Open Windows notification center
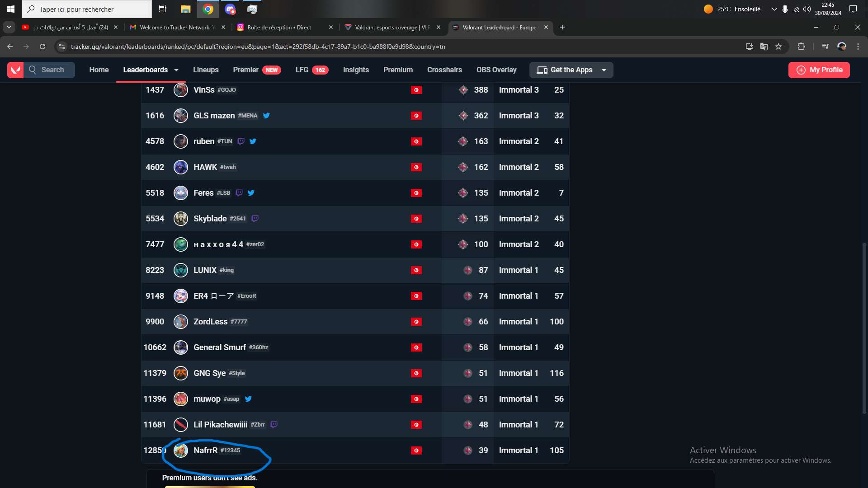Image resolution: width=868 pixels, height=488 pixels. (x=853, y=9)
